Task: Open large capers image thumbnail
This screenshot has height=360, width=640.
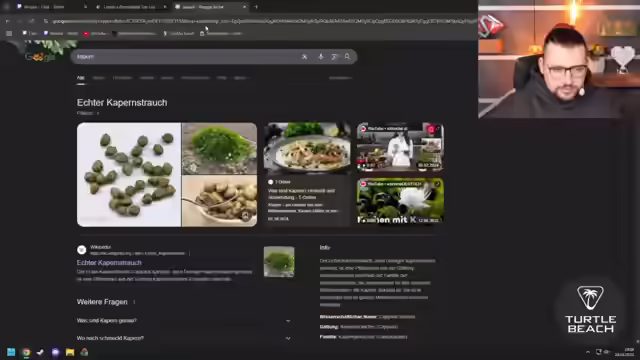Action: point(129,175)
